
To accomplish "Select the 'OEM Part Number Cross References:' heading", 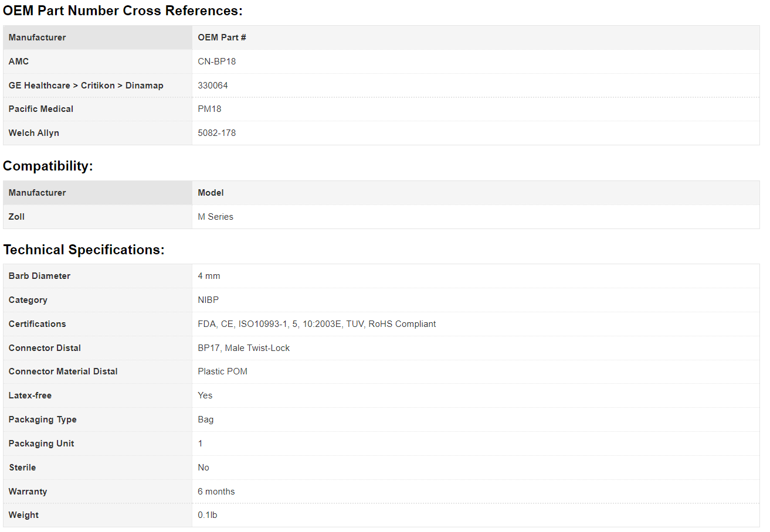I will coord(123,11).
